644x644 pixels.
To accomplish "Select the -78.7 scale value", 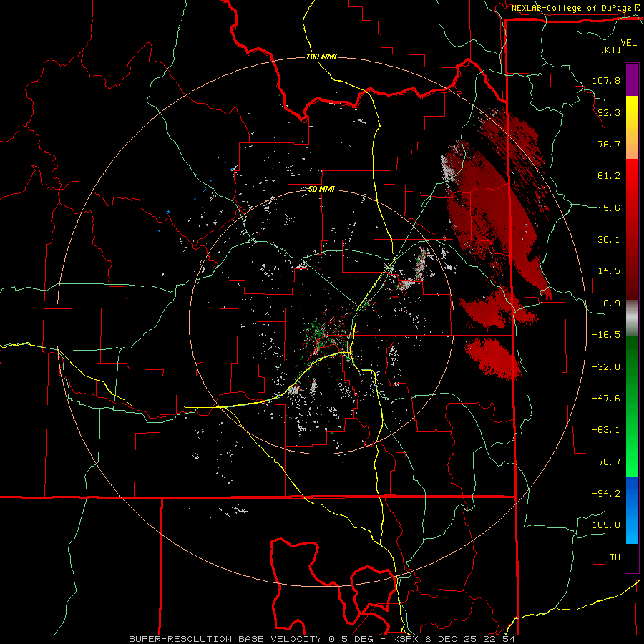I will [x=606, y=462].
